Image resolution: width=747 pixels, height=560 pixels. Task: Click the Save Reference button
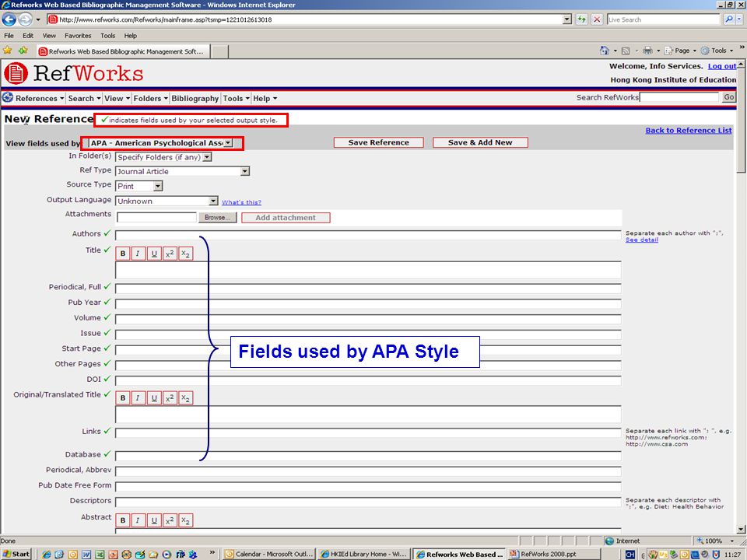379,142
